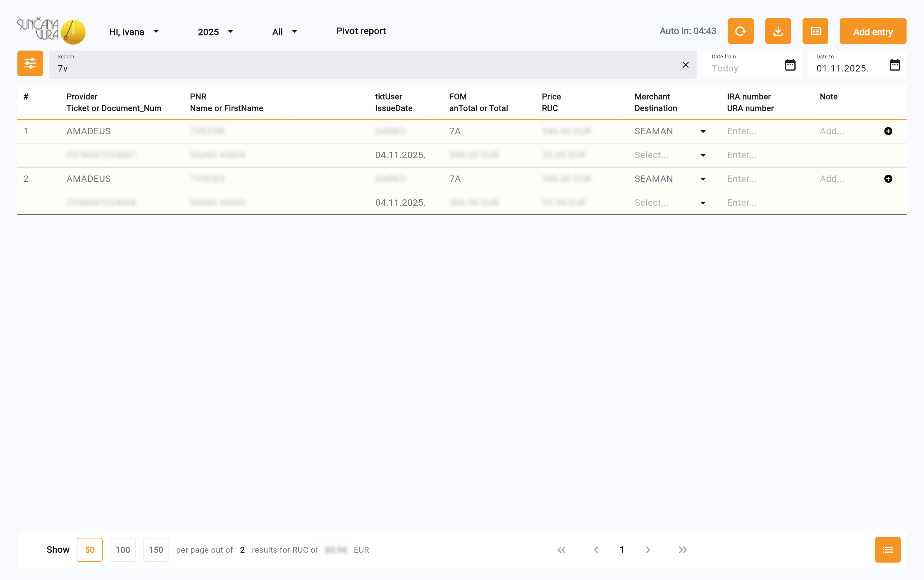
Task: Click the bottom-right list view button
Action: click(x=887, y=550)
